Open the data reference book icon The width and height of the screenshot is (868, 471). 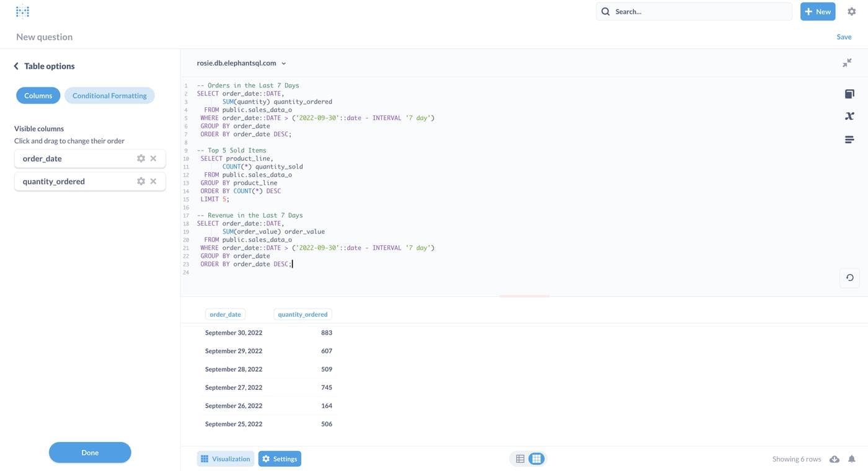click(x=849, y=94)
